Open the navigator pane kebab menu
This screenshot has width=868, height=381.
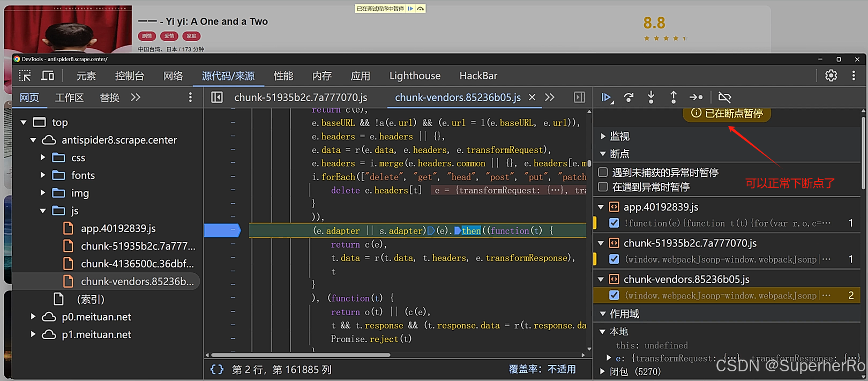click(190, 97)
